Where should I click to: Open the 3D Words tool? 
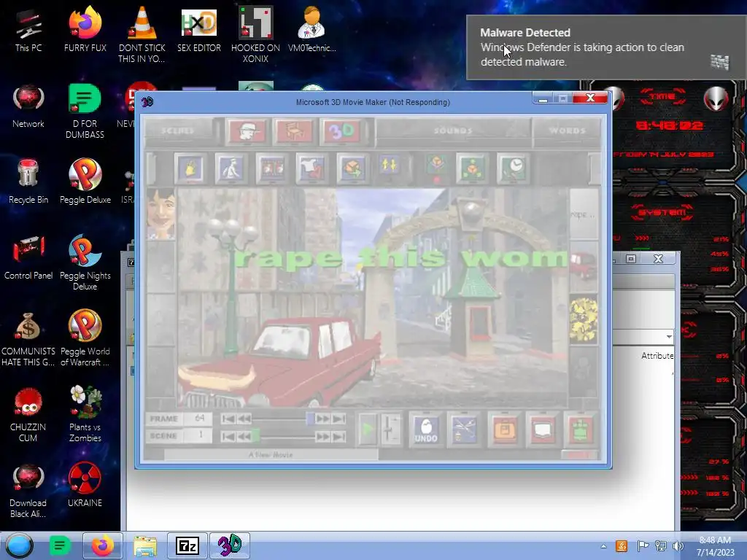tap(342, 131)
